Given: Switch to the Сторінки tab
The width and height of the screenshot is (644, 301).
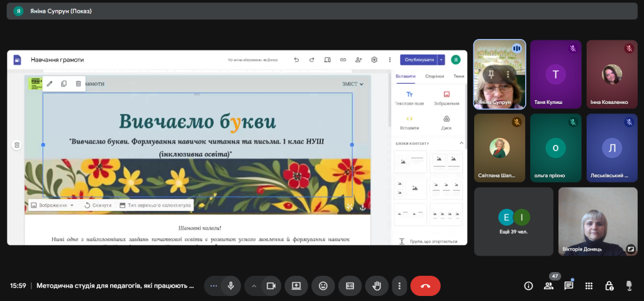Looking at the screenshot, I should point(435,76).
